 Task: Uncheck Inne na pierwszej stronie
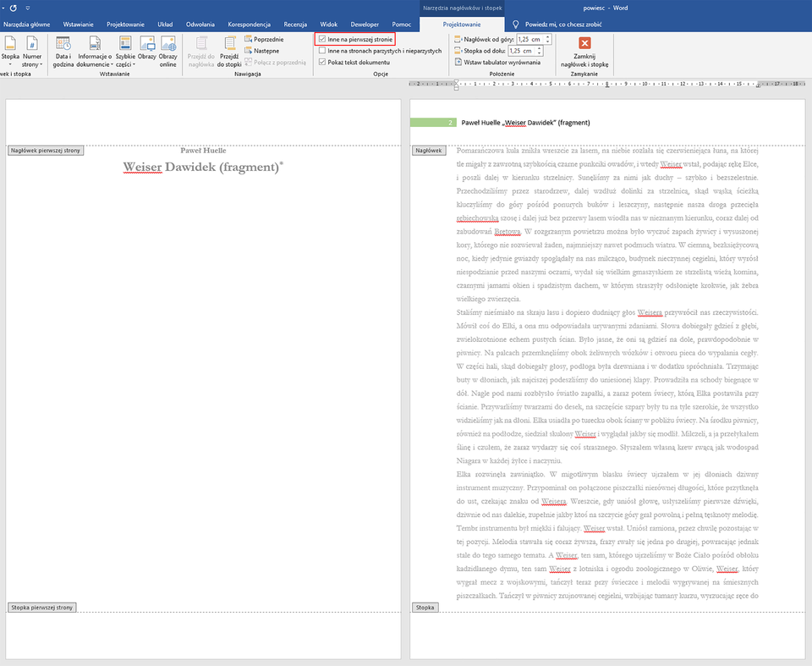321,39
